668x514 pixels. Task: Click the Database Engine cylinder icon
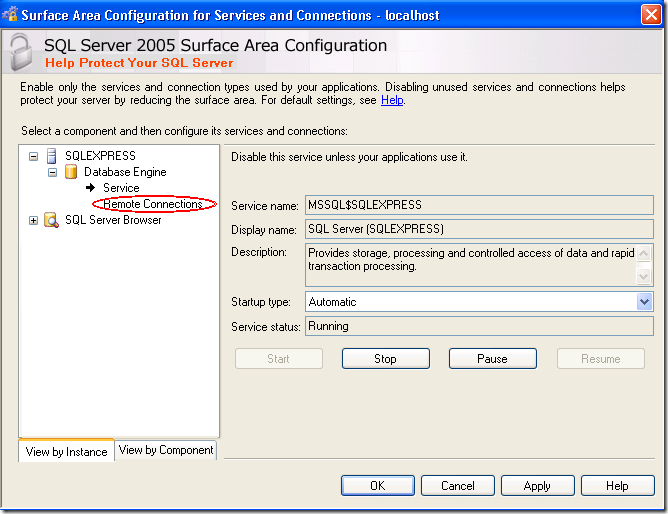[x=71, y=172]
